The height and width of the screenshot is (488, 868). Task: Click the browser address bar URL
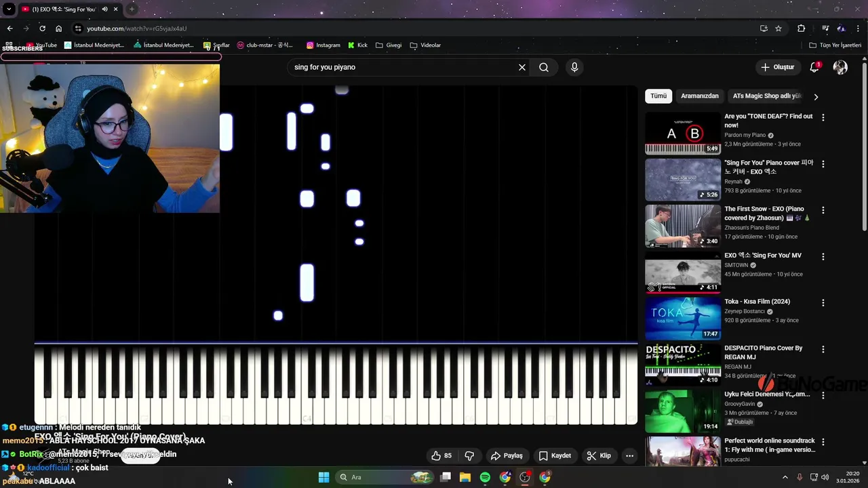(137, 28)
